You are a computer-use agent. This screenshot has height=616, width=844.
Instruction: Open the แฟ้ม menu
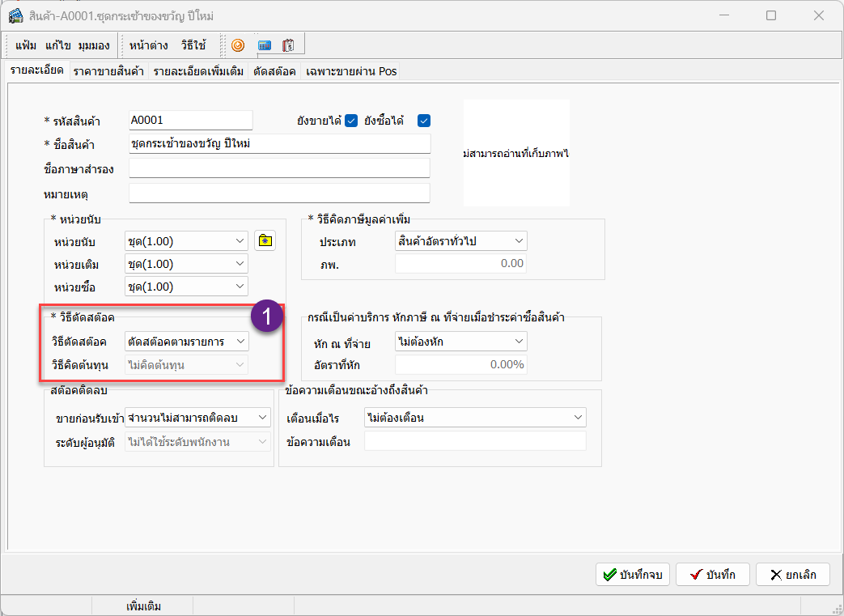[26, 45]
